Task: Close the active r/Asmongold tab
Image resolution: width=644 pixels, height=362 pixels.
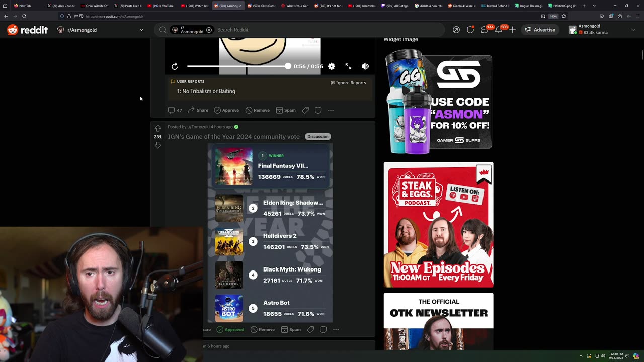Action: coord(240,6)
